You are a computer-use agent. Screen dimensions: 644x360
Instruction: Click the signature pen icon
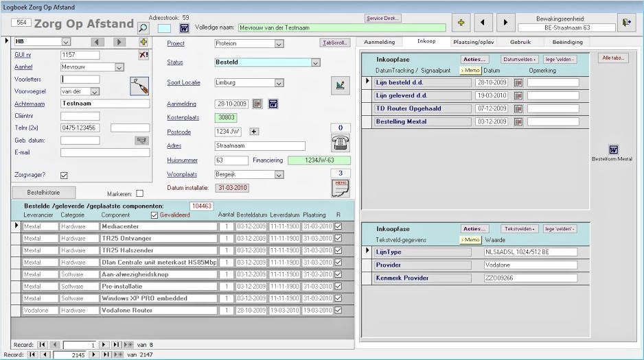coord(139,86)
